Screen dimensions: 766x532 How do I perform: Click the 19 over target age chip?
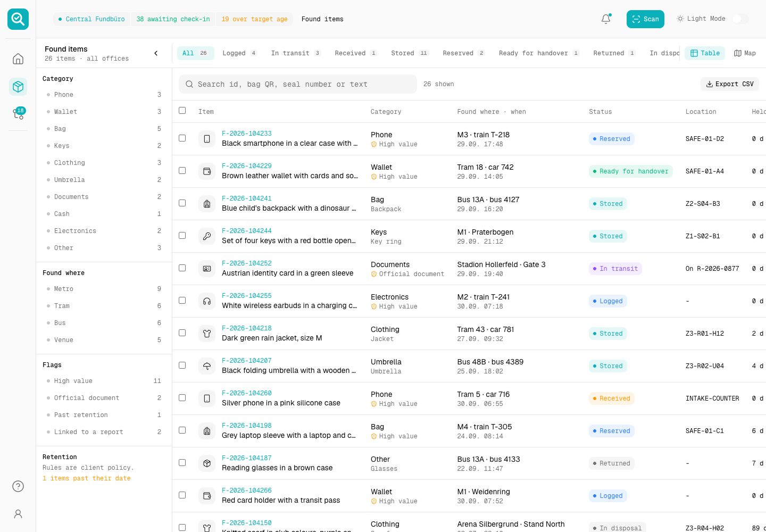pyautogui.click(x=254, y=19)
